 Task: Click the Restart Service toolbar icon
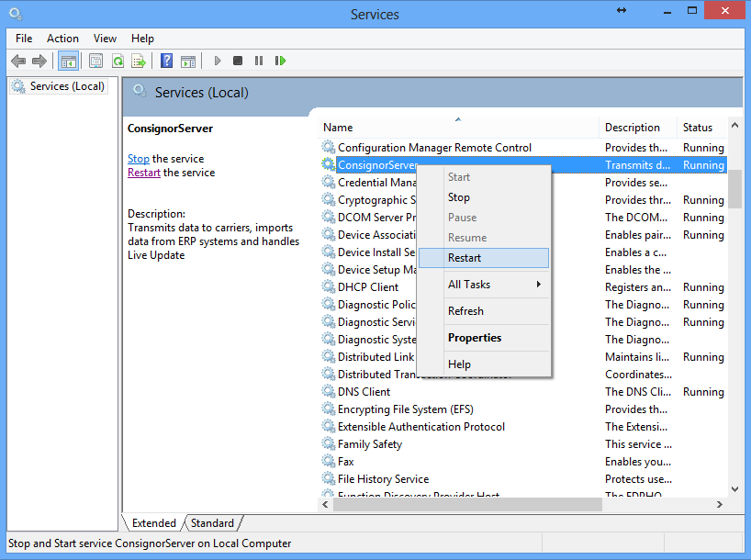tap(281, 61)
